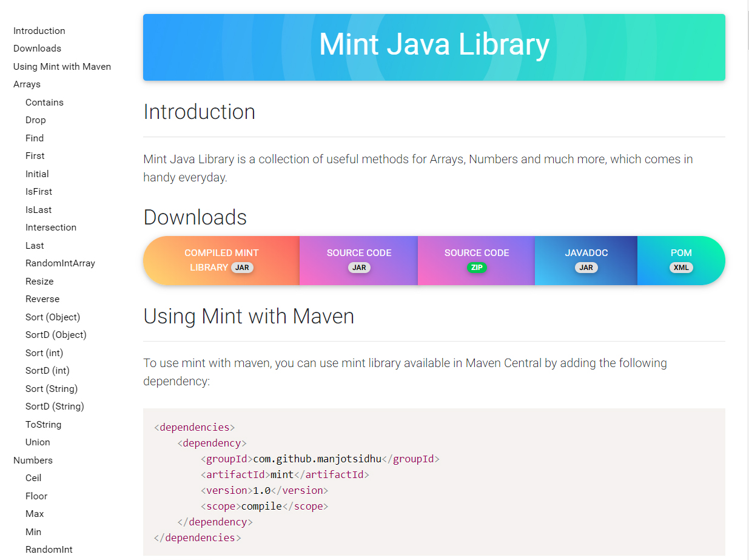Screen dimensions: 749x560
Task: Open RandomIntArray method link
Action: tap(60, 263)
